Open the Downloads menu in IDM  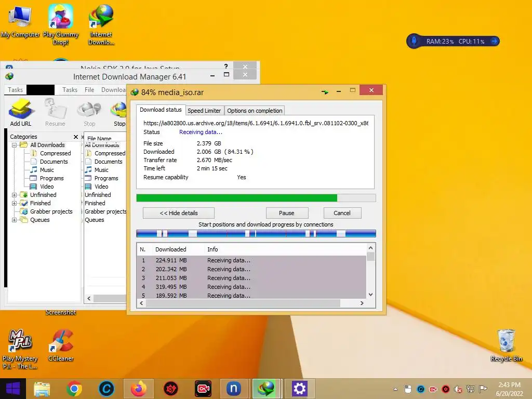click(113, 90)
